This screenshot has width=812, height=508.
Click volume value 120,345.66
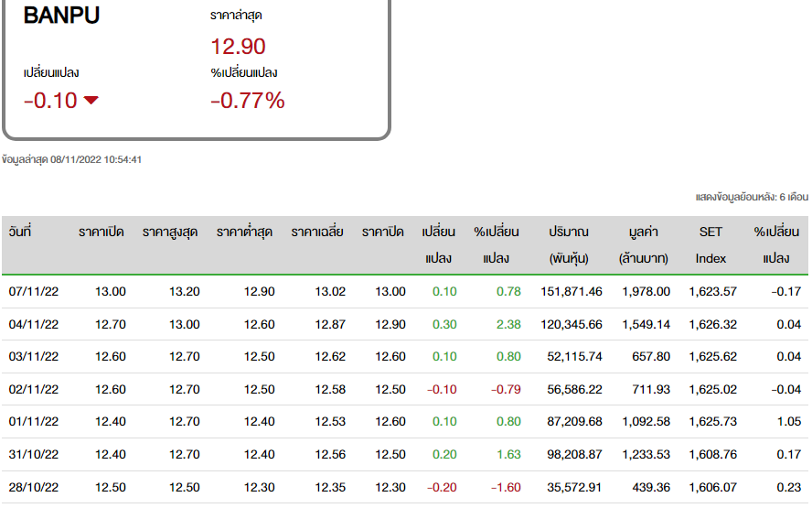572,325
